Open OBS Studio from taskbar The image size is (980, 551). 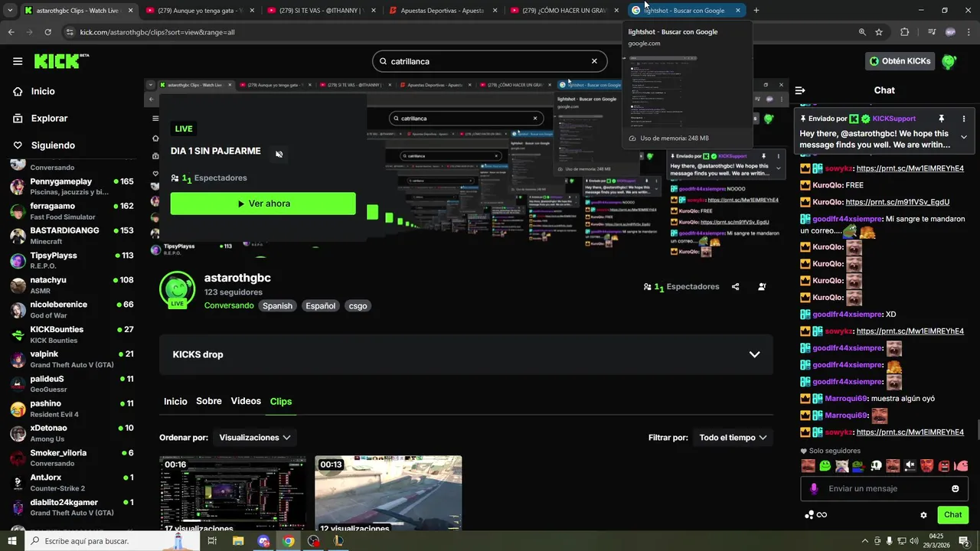313,541
